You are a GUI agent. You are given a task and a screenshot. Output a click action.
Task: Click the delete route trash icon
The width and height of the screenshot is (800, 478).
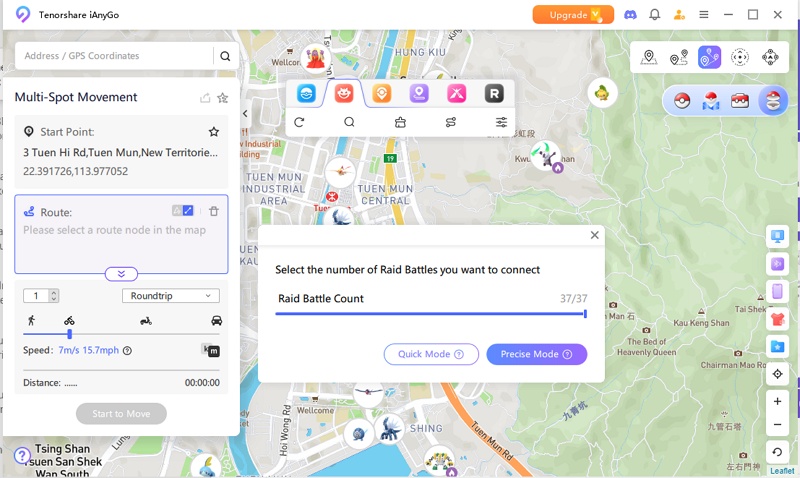pyautogui.click(x=214, y=211)
